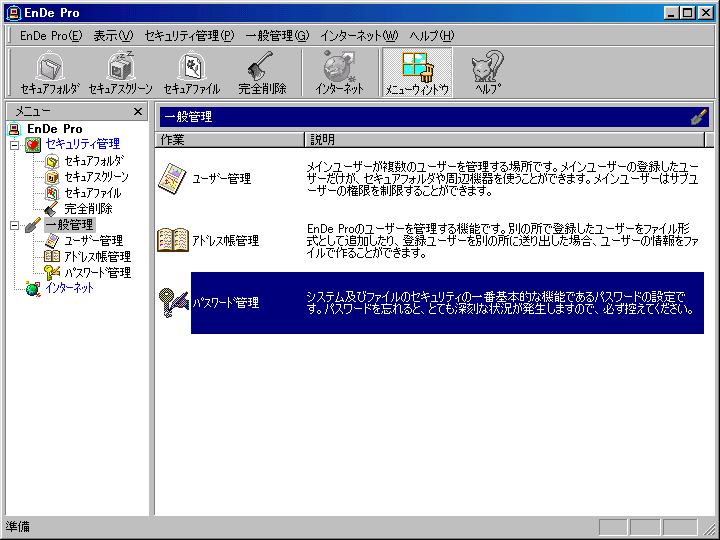
Task: Select アドレス帳管理 in the tree
Action: [97, 257]
